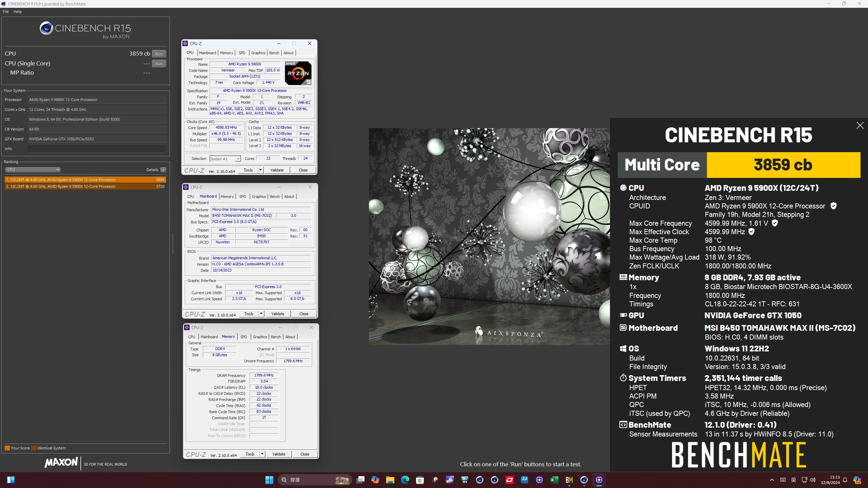Expand the Tools arrow in the Memory CPU-Z window
This screenshot has height=488, width=868.
pyautogui.click(x=262, y=454)
